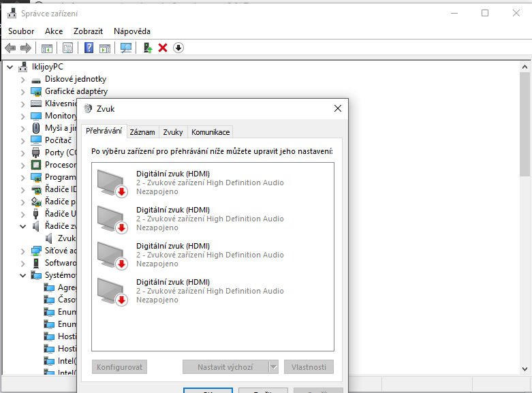532x393 pixels.
Task: Switch to the Záznam tab
Action: pos(143,132)
